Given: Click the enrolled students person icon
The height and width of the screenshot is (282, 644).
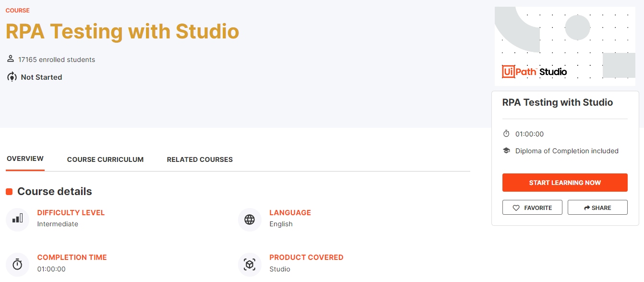Looking at the screenshot, I should 10,59.
